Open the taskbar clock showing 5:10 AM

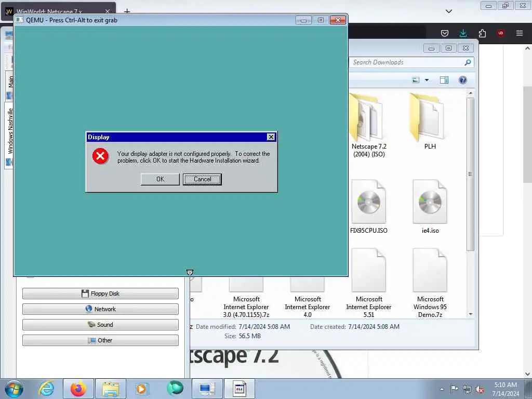click(506, 389)
